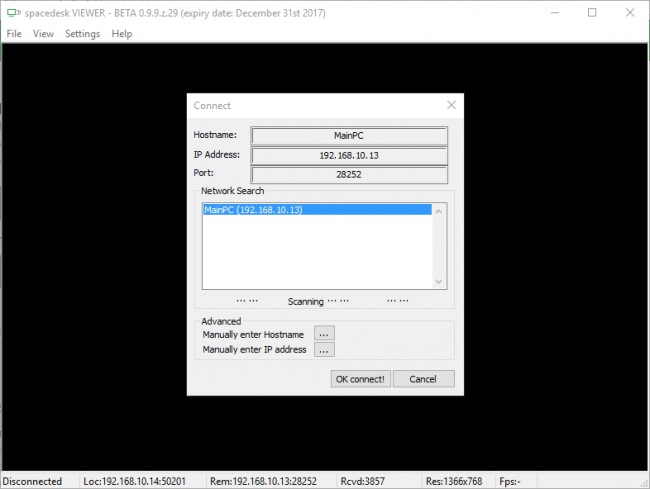Click the window resize grip in status bar
The height and width of the screenshot is (489, 650).
point(644,483)
